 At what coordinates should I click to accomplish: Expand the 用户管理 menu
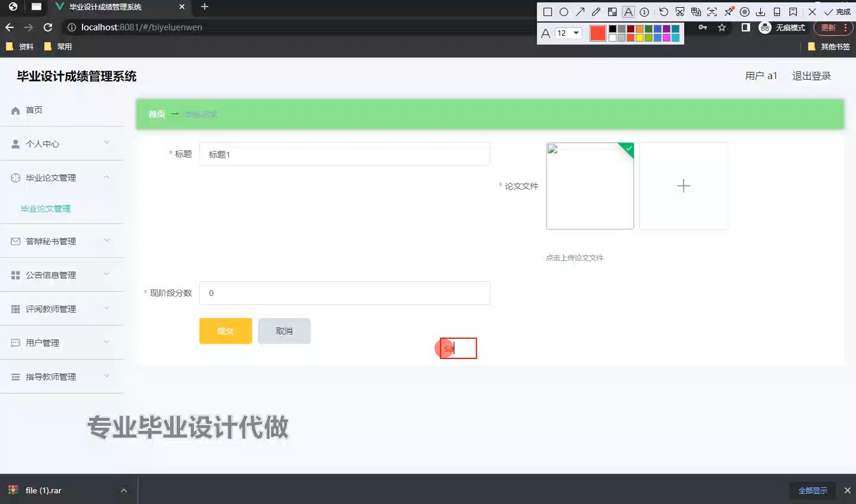point(62,343)
